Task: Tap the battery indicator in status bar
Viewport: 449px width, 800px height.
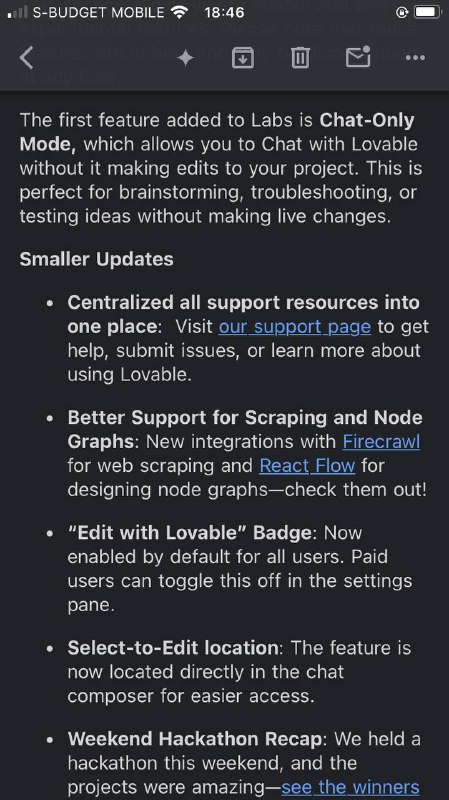Action: point(428,12)
